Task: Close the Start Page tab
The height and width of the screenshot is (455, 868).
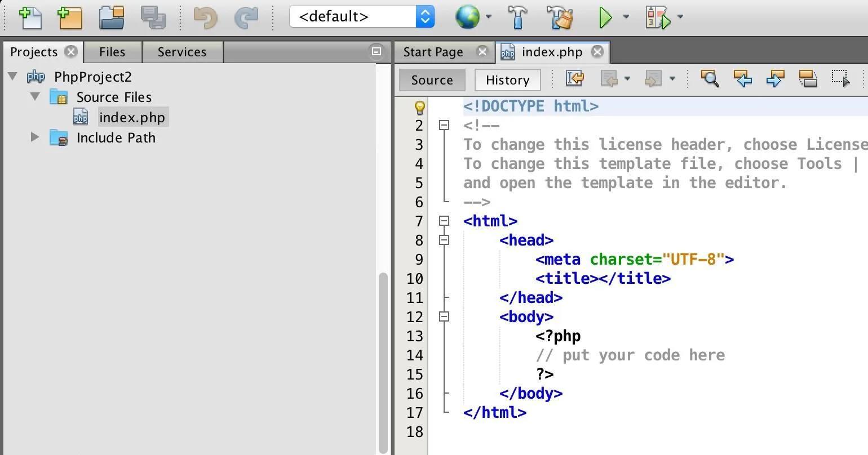Action: [x=482, y=51]
